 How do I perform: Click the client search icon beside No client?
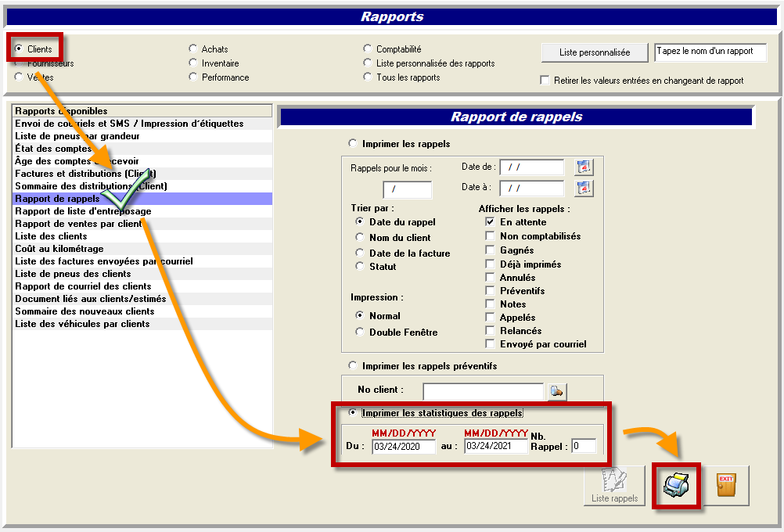(x=556, y=391)
